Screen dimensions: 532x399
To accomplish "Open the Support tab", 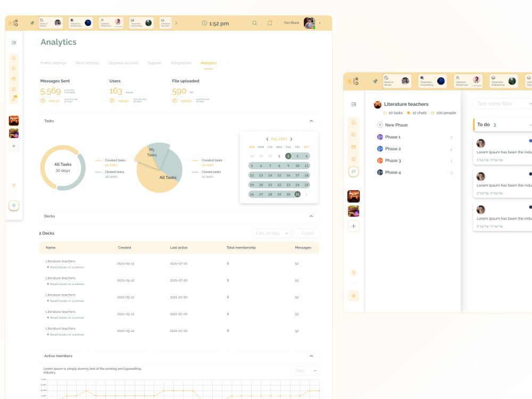I will click(x=154, y=63).
